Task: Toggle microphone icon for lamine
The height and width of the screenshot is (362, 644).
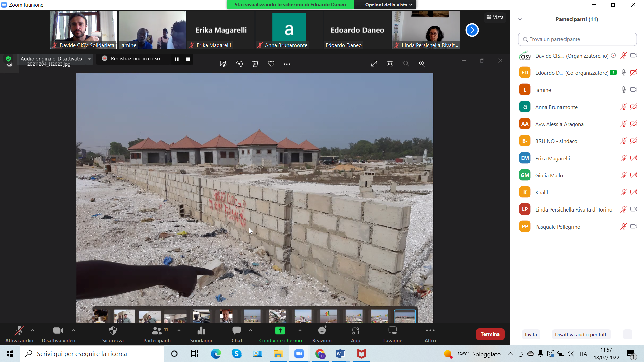Action: click(x=623, y=90)
